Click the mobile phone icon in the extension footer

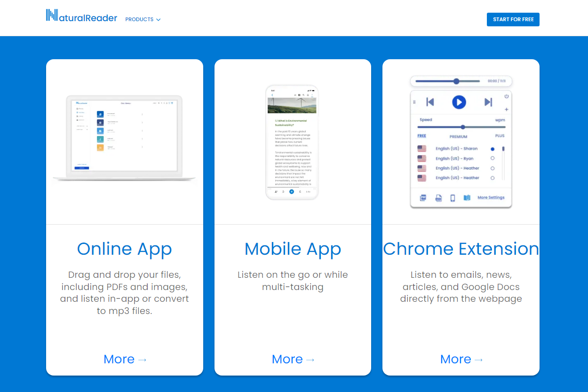[453, 198]
